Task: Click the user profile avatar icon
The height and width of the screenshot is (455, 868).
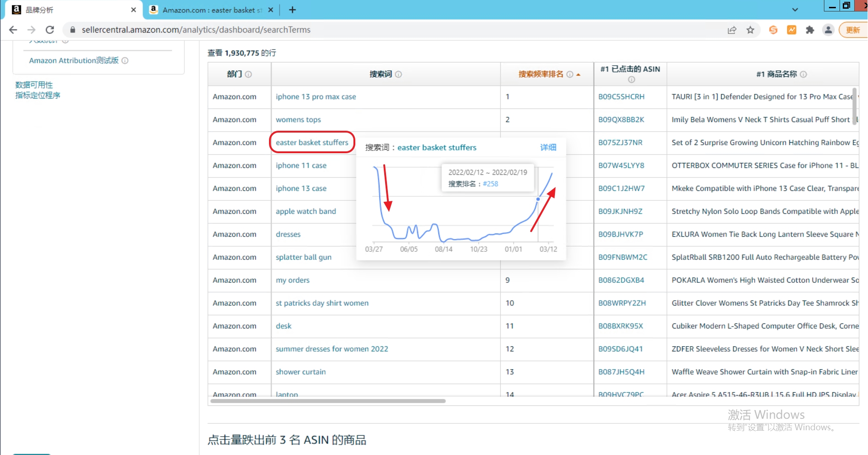Action: (x=828, y=30)
